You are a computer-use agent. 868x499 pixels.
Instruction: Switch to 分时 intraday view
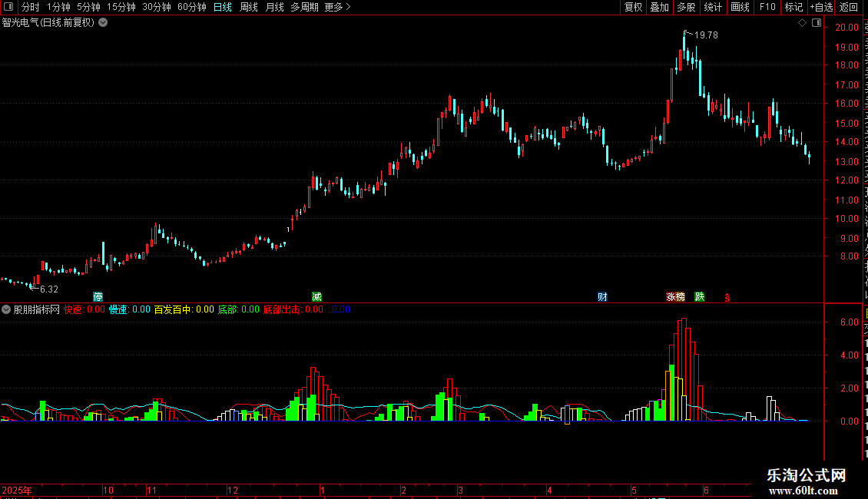pyautogui.click(x=31, y=7)
